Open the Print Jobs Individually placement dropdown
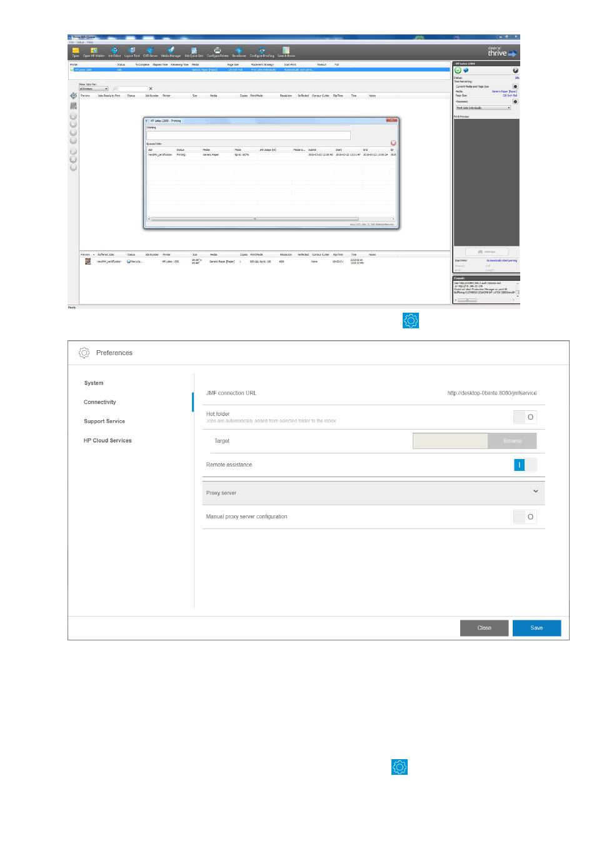Screen dimensions: 594x868 (x=483, y=108)
